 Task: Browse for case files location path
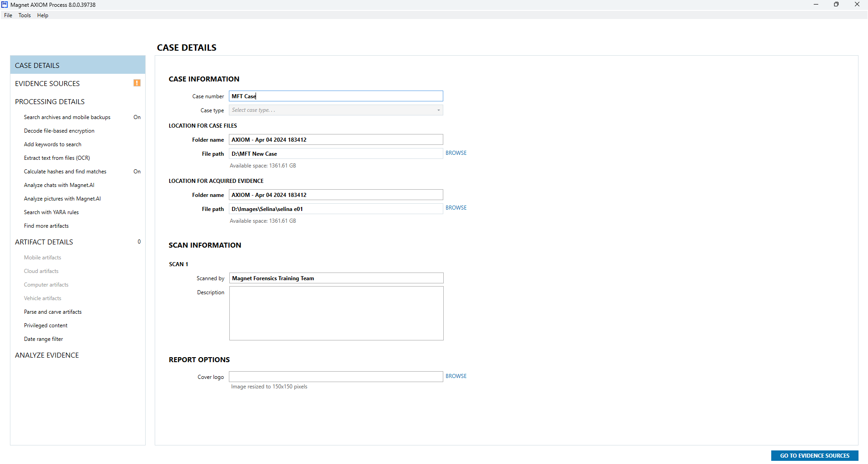[x=456, y=153]
